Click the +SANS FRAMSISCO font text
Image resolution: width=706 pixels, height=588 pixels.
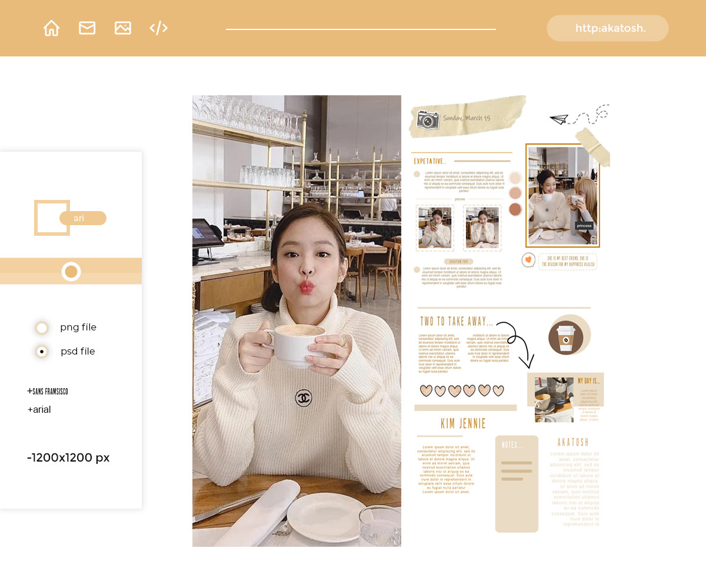48,391
